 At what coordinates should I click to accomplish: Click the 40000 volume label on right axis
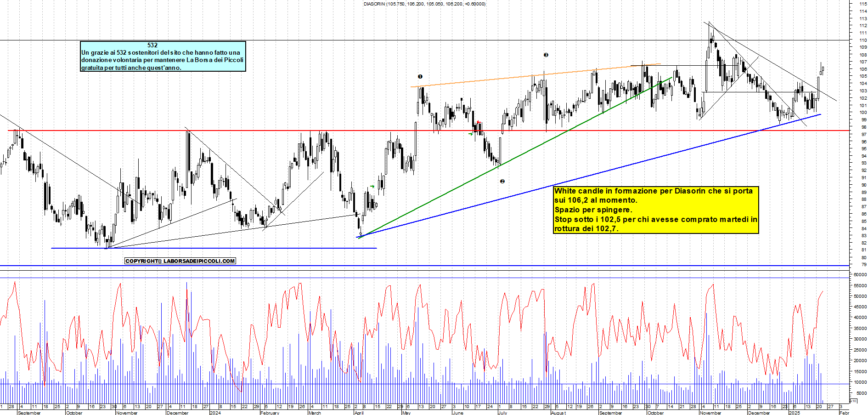click(x=860, y=318)
